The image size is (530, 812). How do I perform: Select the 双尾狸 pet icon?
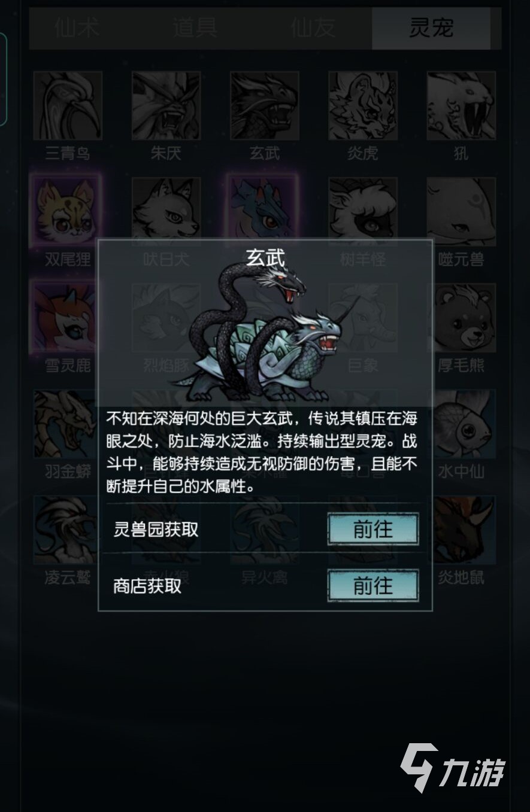click(66, 211)
